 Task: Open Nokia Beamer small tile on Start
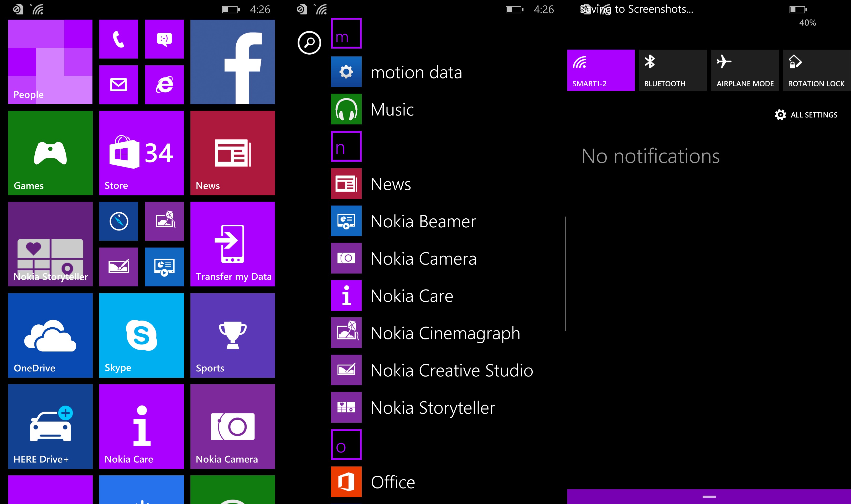click(x=164, y=267)
